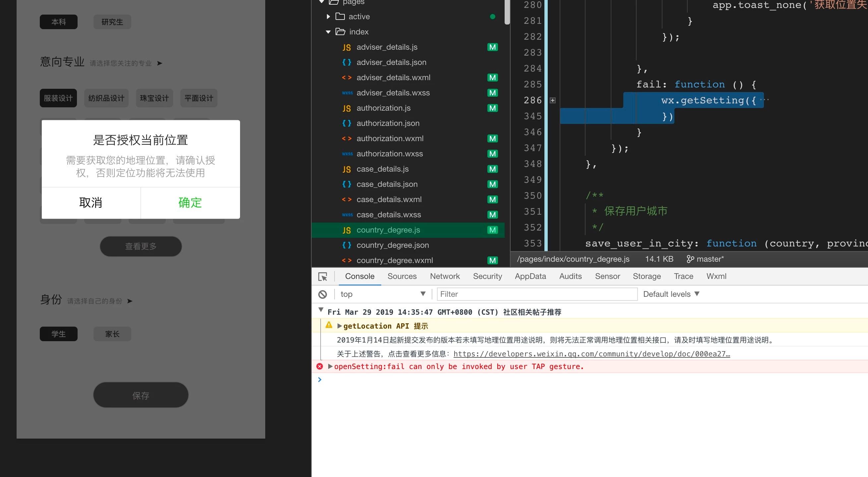This screenshot has height=477, width=868.
Task: Open the developers.weixin.qq.com link
Action: [x=591, y=354]
